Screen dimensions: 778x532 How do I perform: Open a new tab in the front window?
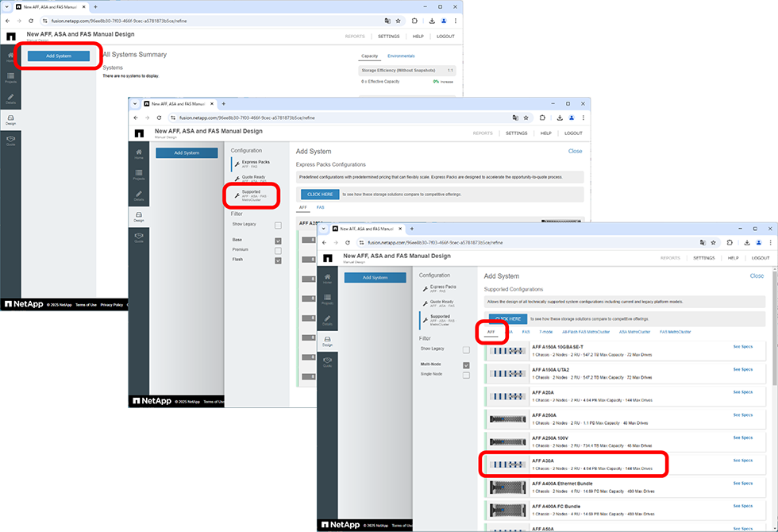point(412,229)
